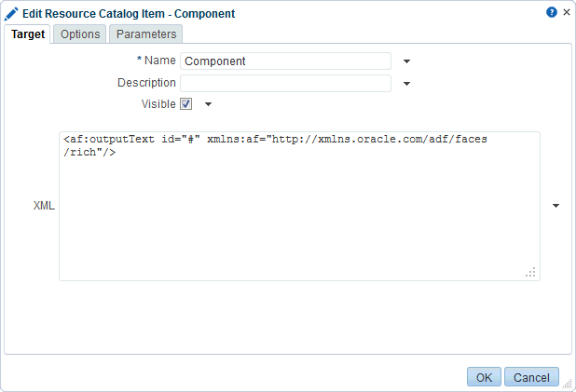Focus the Name field containing Component
Screen dimensions: 576x392
285,61
